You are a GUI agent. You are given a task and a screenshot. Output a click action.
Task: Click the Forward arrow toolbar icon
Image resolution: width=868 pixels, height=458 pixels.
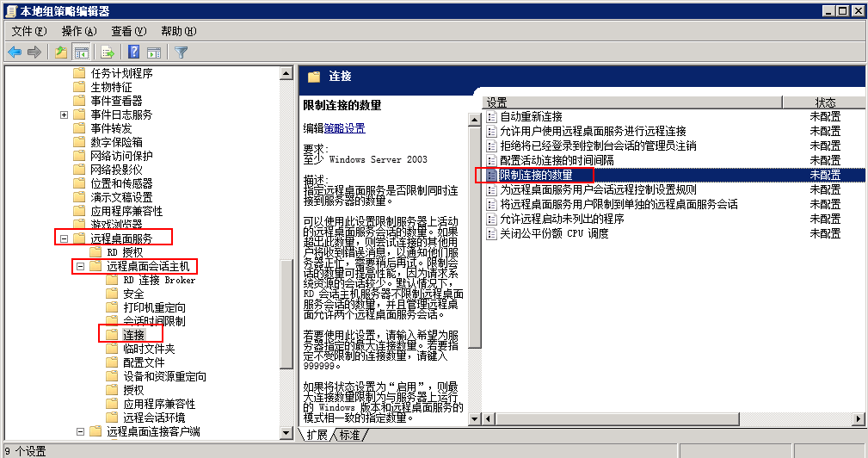coord(34,52)
